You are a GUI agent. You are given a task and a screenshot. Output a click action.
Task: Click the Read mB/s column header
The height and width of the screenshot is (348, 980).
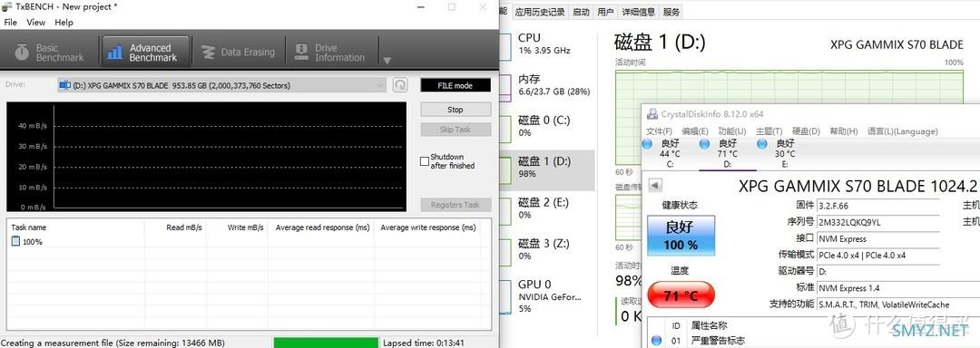pyautogui.click(x=175, y=227)
